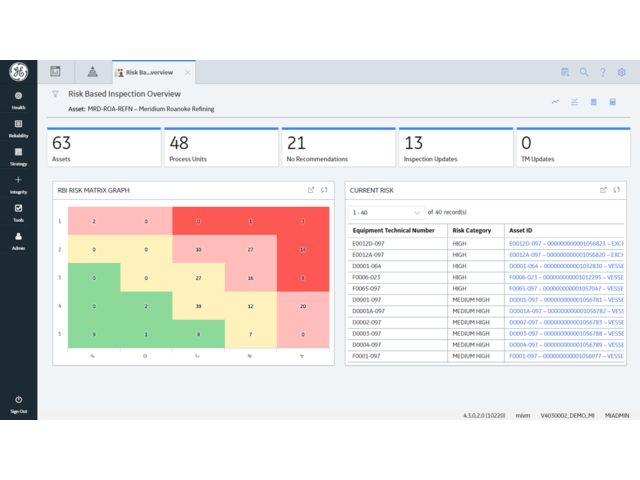Open settings gear in top bar
Viewport: 640px width, 480px height.
622,72
